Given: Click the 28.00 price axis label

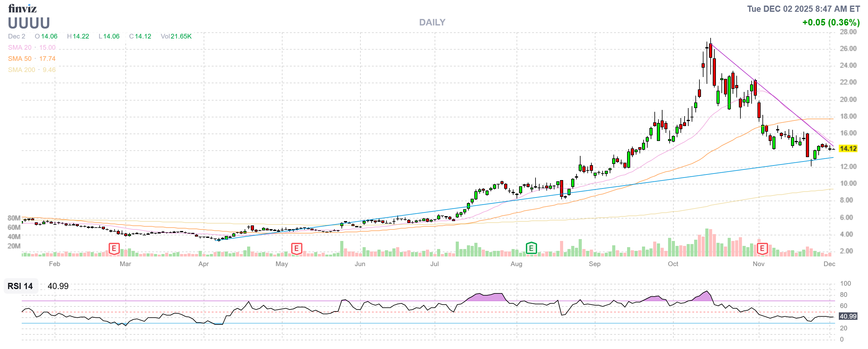Looking at the screenshot, I should (848, 32).
